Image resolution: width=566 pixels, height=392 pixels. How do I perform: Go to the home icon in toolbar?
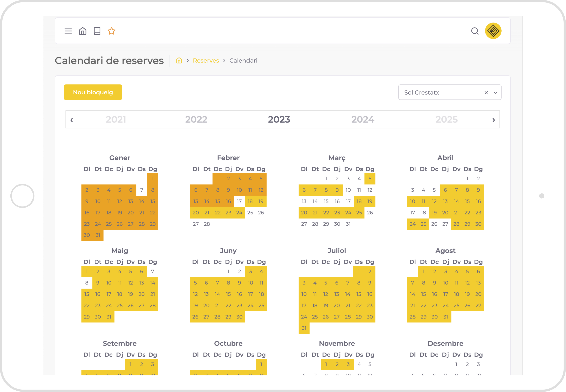[83, 31]
